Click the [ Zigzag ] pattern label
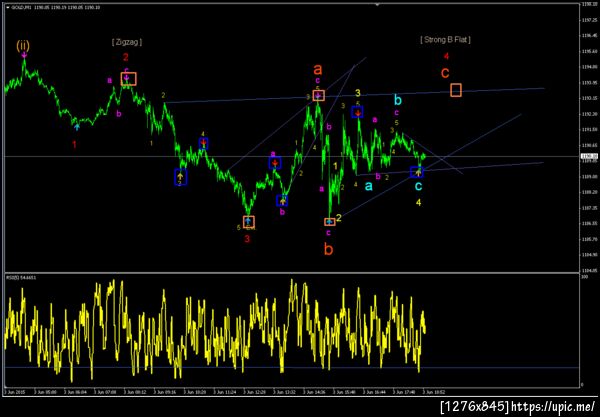 [127, 42]
